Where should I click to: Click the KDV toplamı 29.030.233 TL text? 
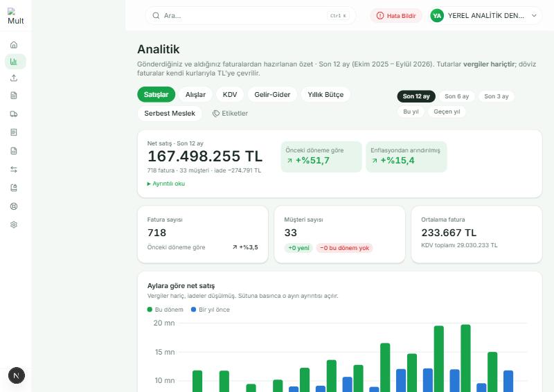pyautogui.click(x=459, y=245)
